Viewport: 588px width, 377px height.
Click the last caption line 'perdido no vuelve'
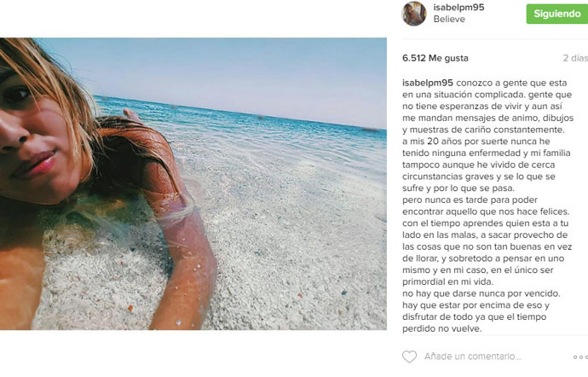441,328
